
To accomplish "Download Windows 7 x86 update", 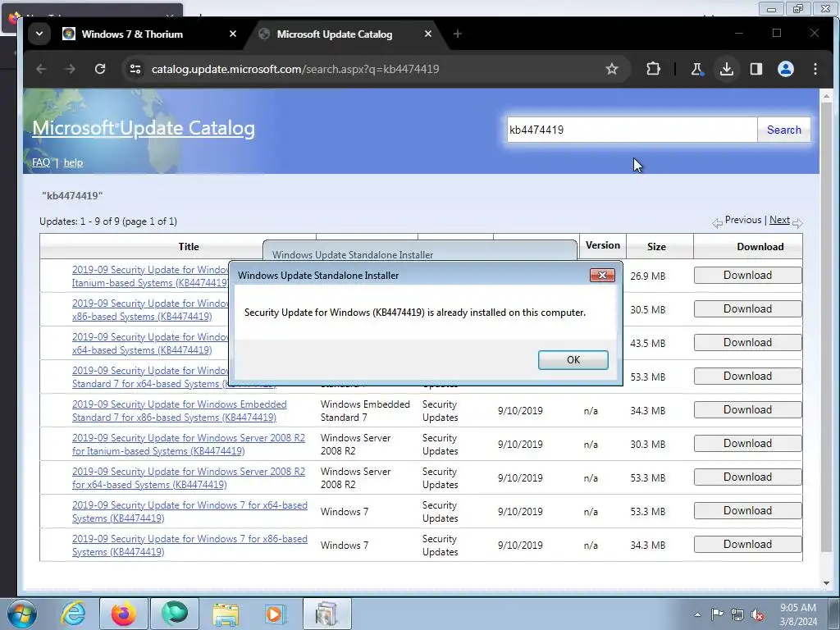I will tap(747, 545).
